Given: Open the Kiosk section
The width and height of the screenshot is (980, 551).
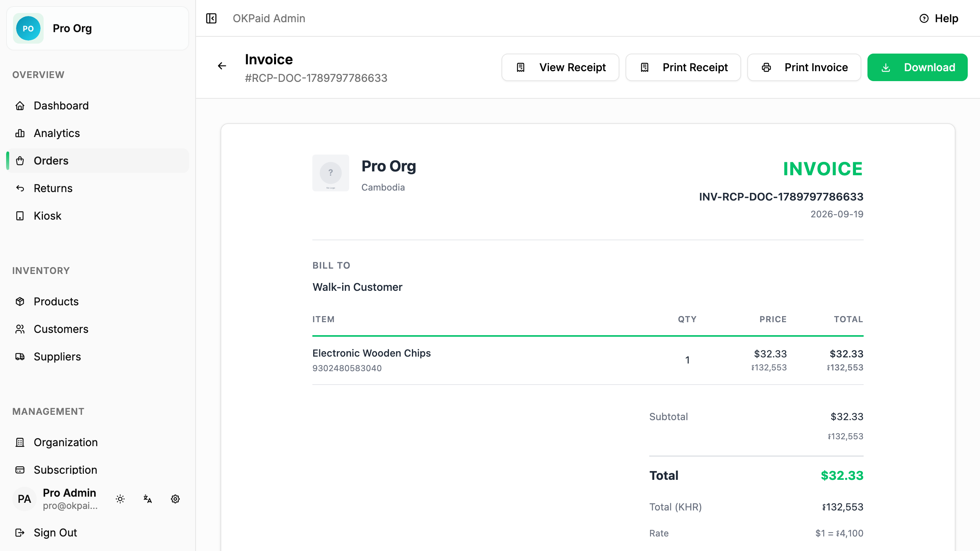Looking at the screenshot, I should point(98,216).
